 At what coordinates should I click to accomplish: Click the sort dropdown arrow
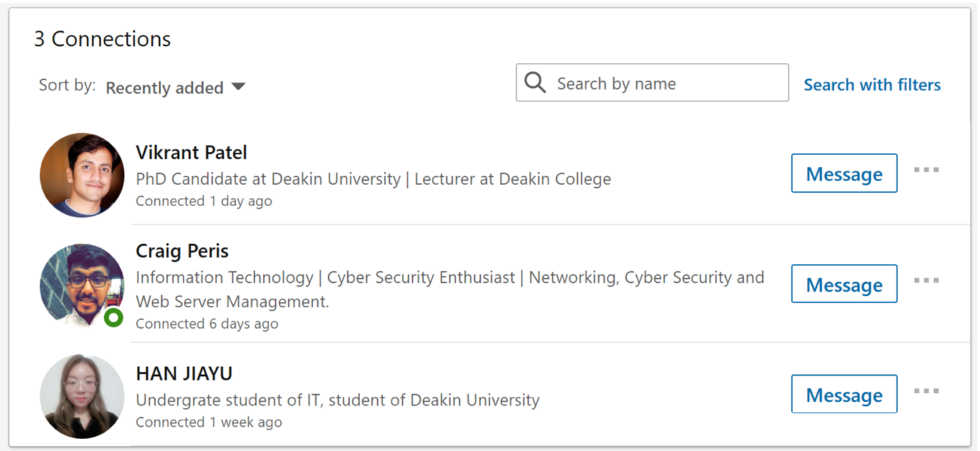238,87
